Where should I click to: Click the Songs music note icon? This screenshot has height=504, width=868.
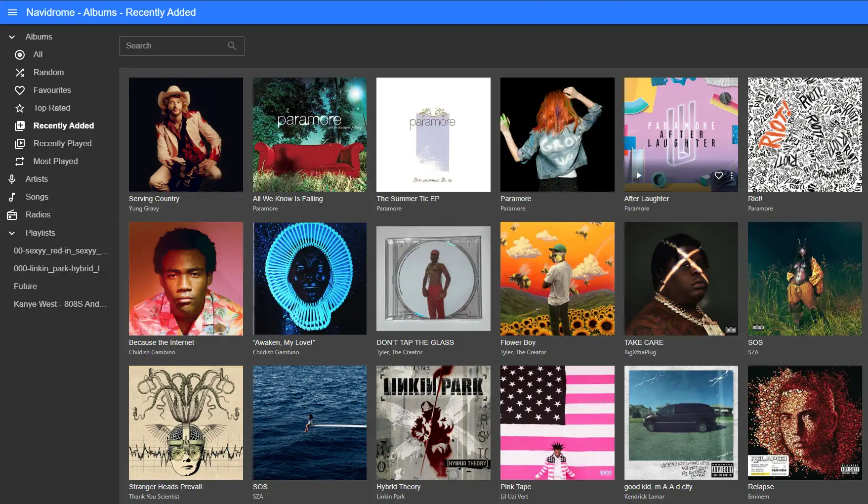click(12, 197)
